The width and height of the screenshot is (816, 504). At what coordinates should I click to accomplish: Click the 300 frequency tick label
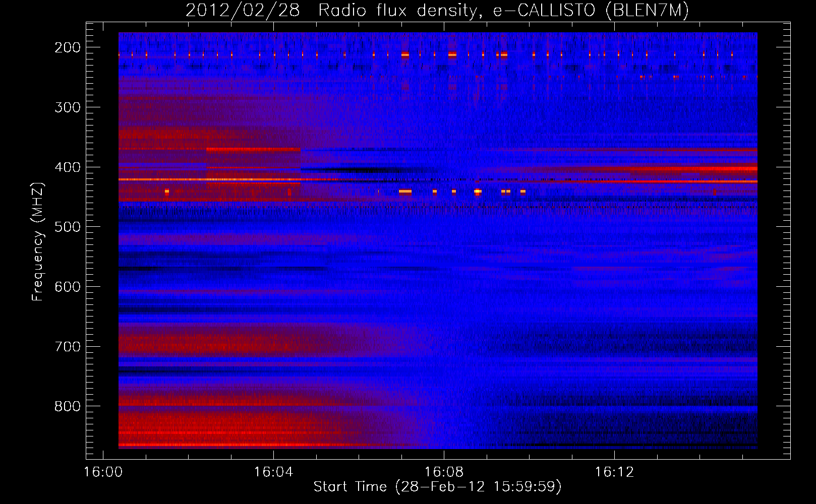coord(67,107)
